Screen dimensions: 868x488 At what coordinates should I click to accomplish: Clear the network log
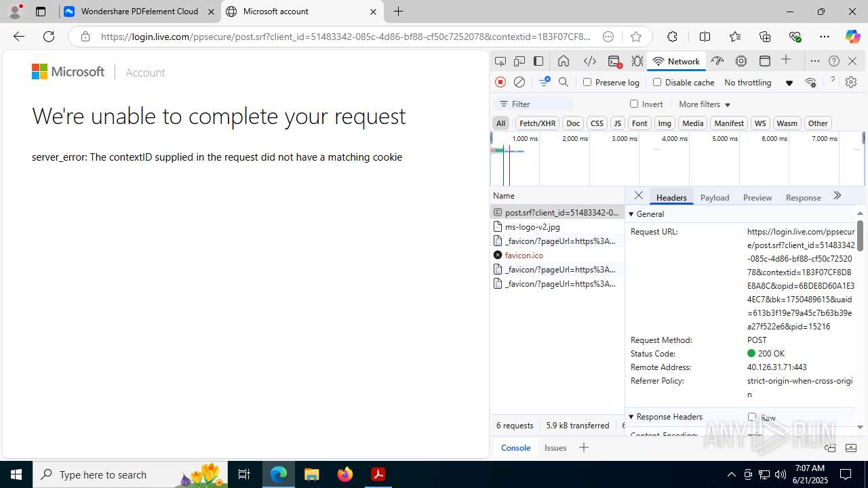[519, 82]
